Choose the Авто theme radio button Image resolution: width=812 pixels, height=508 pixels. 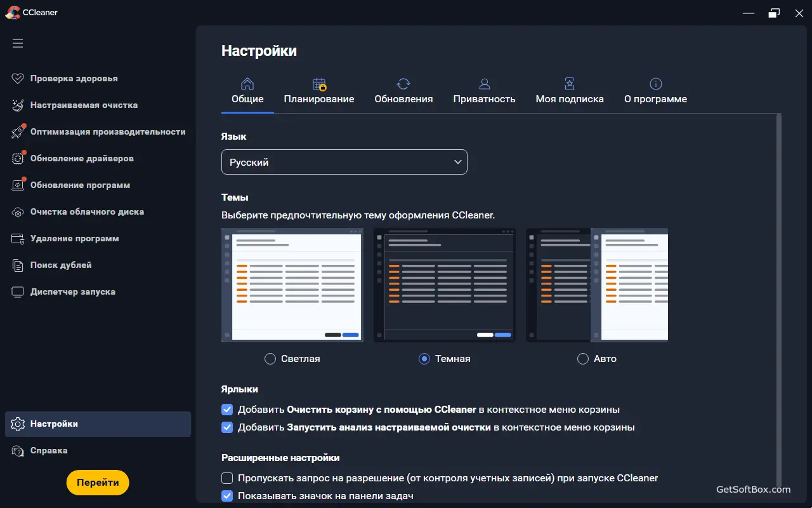(583, 359)
